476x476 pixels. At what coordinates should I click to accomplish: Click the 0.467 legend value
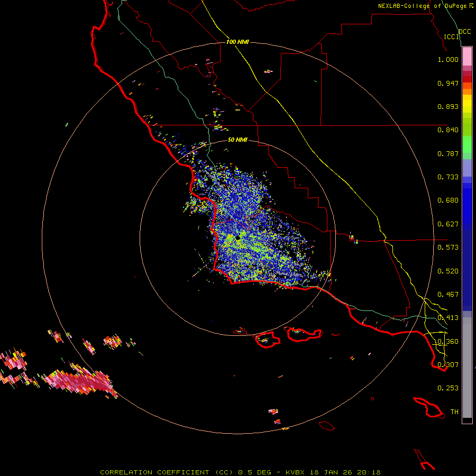click(x=448, y=295)
